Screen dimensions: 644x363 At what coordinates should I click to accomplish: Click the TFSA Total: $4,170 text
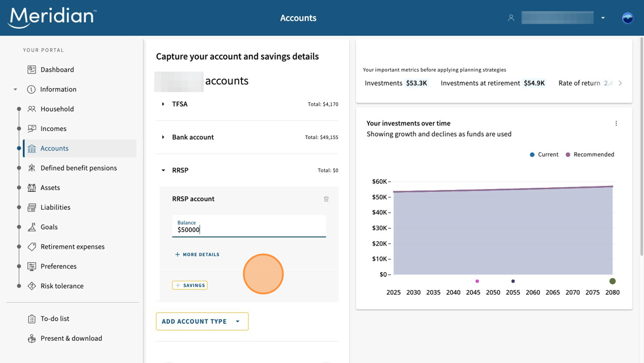323,105
